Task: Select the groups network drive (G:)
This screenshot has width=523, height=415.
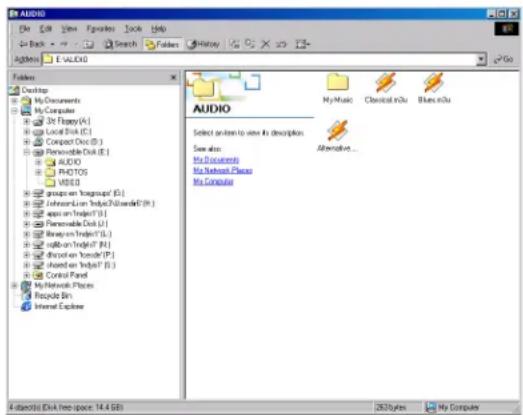Action: pyautogui.click(x=85, y=193)
